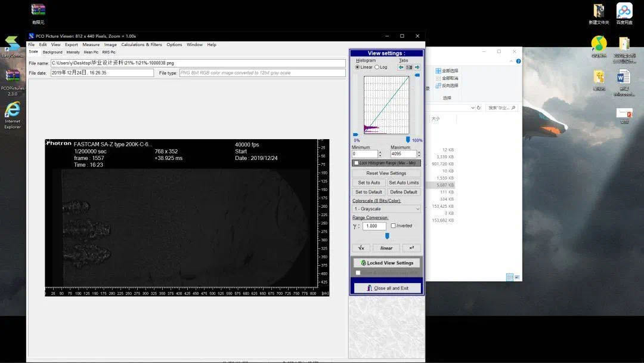Open the QQ Music desktop icon
The width and height of the screenshot is (644, 363).
(599, 44)
